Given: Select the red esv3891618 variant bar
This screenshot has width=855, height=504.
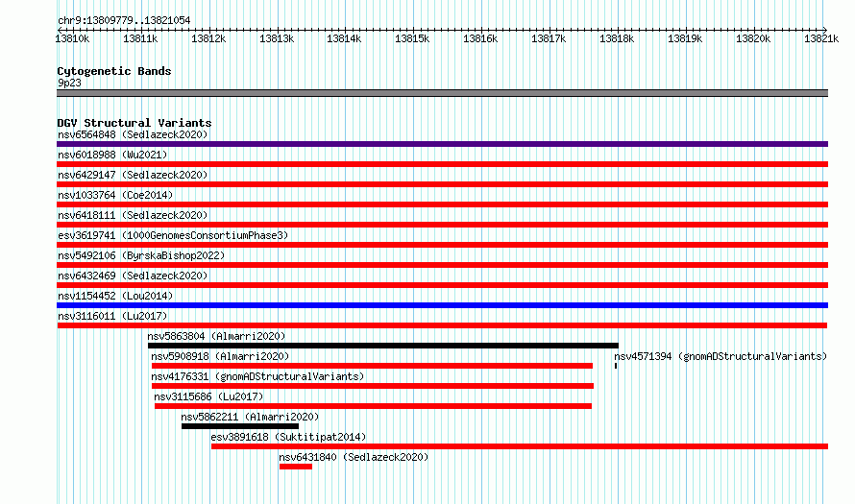Looking at the screenshot, I should [520, 446].
